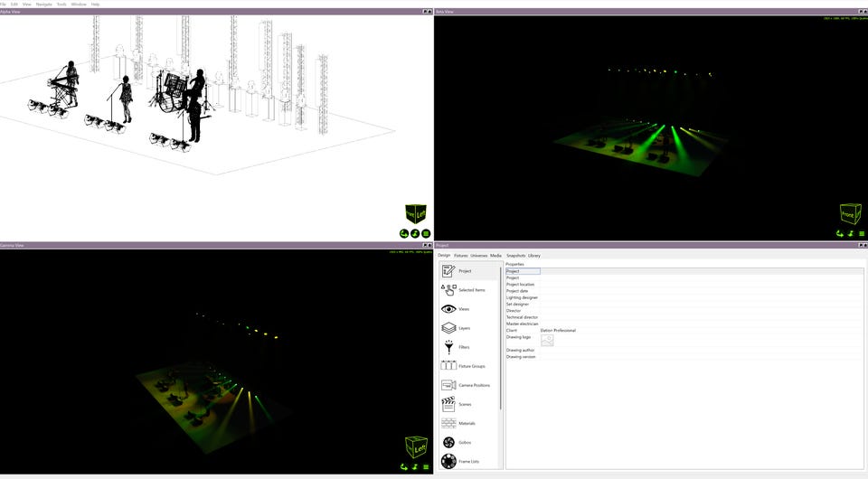Select the Project location property row

tap(684, 285)
